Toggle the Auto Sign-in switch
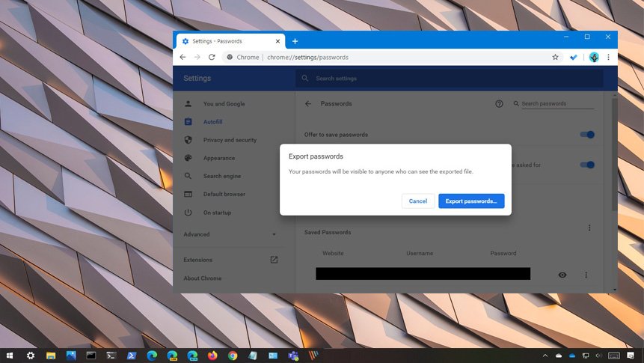The width and height of the screenshot is (644, 363). (588, 165)
